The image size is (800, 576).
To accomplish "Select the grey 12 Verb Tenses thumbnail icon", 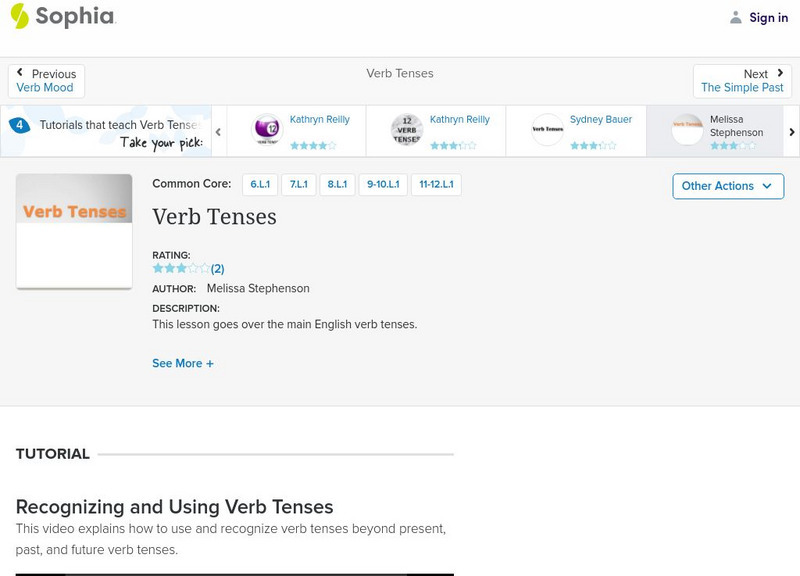I will click(x=407, y=130).
